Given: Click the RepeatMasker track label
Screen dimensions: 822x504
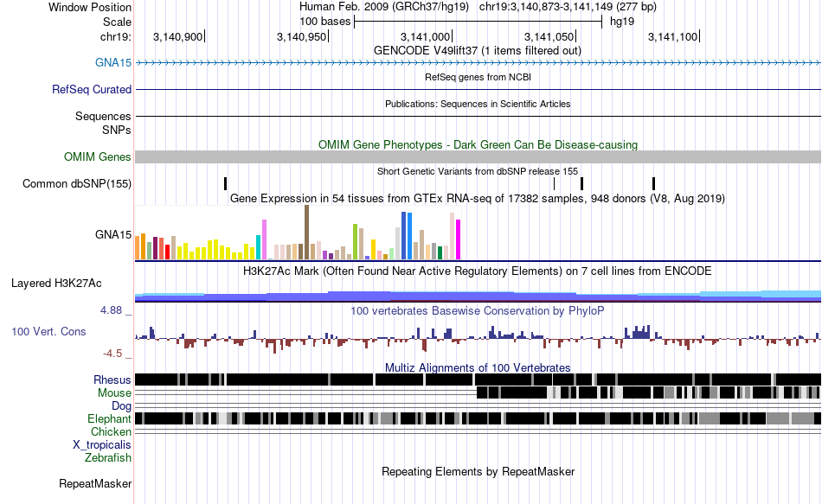Looking at the screenshot, I should point(95,484).
